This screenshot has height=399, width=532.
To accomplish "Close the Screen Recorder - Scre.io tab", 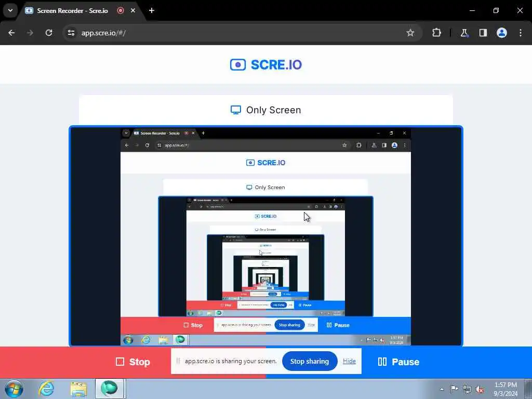I will 133,10.
